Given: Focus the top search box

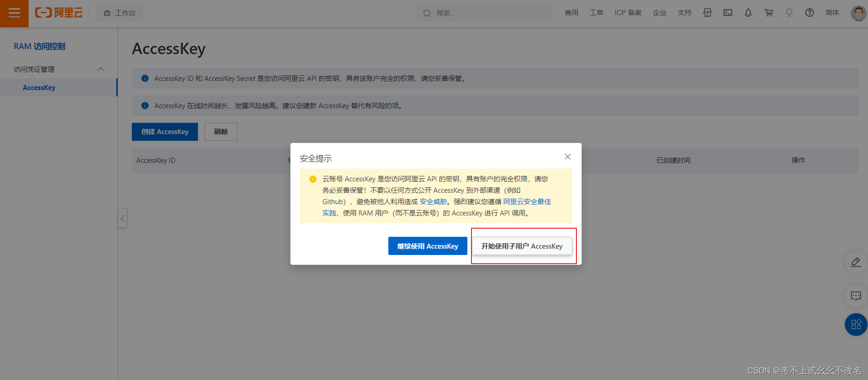Looking at the screenshot, I should (x=484, y=13).
